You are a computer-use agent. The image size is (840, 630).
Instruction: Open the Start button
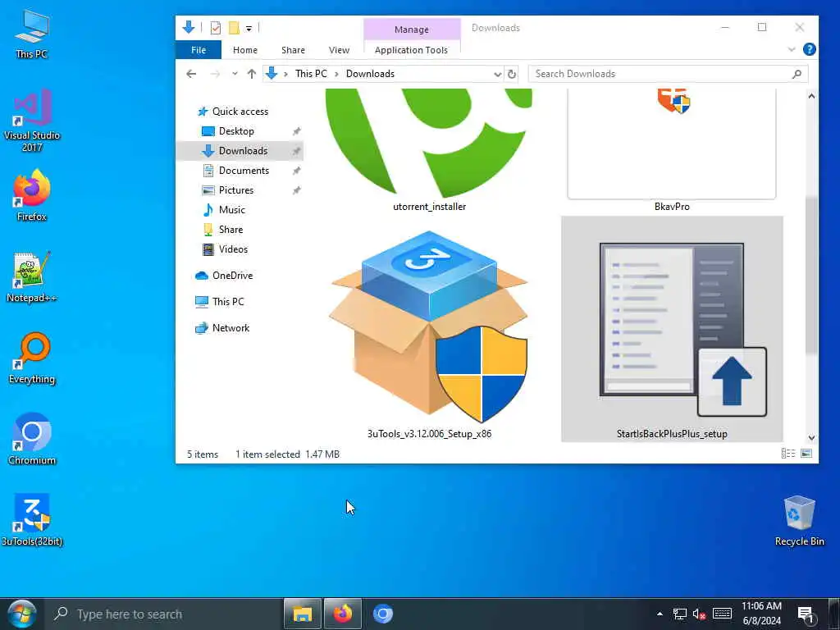[x=21, y=614]
